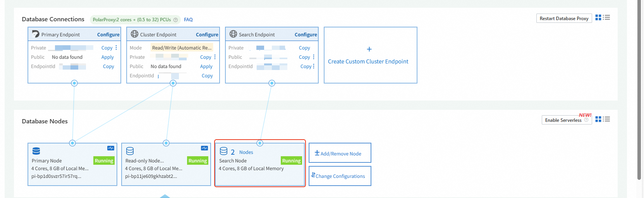Viewport: 644px width, 198px height.
Task: Open more options for Search Endpoint EndpointId
Action: click(x=314, y=66)
